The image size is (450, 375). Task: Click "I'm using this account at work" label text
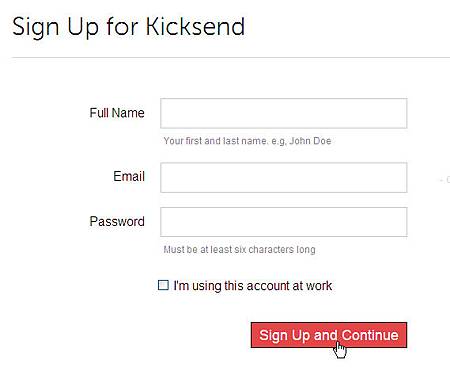[253, 286]
